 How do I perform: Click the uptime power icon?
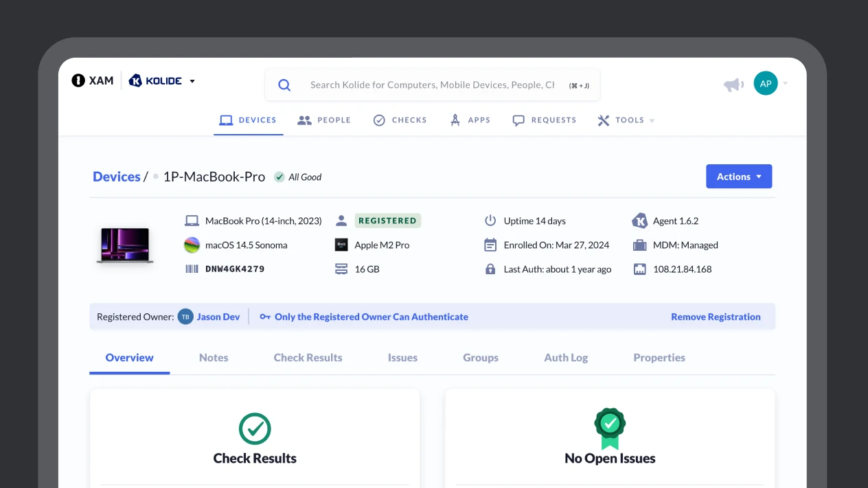click(x=490, y=221)
